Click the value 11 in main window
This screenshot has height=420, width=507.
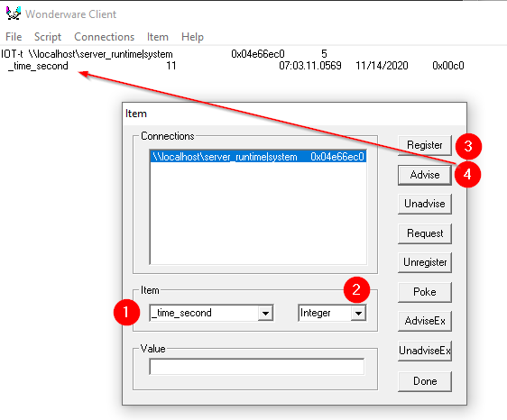(171, 66)
